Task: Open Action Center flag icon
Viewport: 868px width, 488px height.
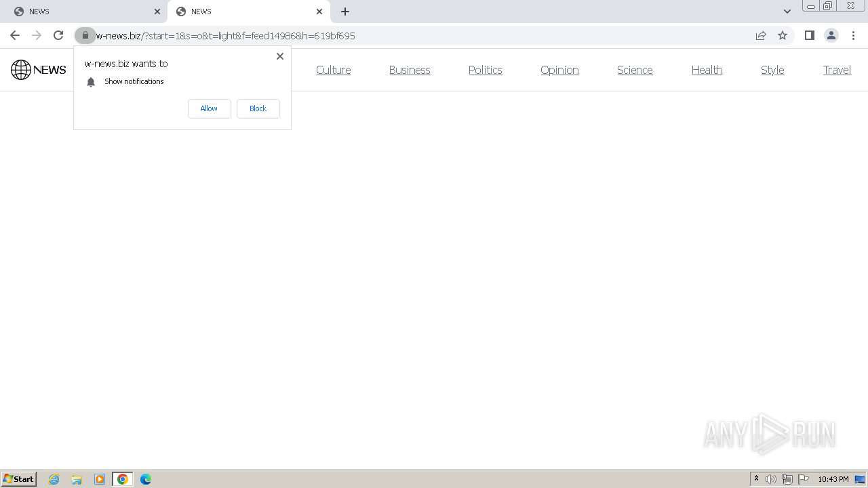Action: click(804, 479)
